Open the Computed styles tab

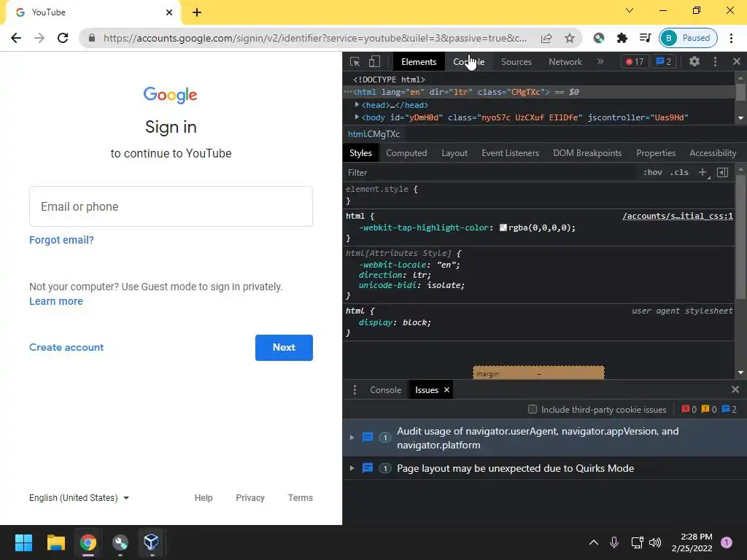point(406,153)
